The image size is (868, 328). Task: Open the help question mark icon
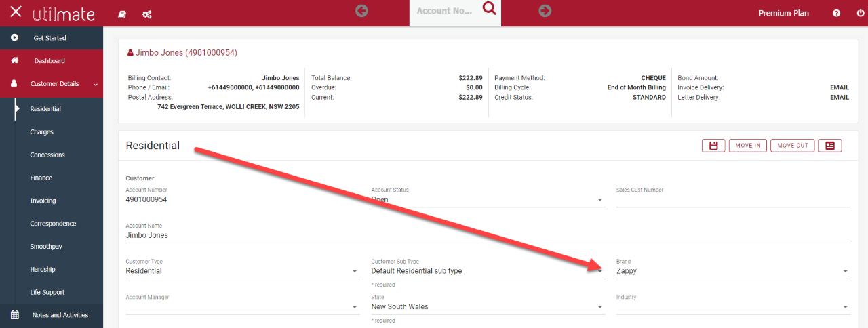pos(836,14)
